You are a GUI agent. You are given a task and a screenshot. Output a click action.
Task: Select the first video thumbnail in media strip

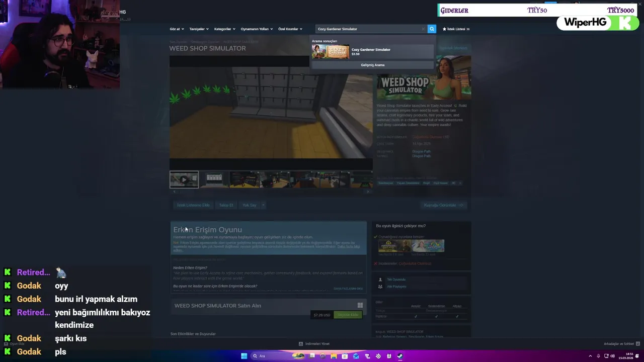coord(184,179)
